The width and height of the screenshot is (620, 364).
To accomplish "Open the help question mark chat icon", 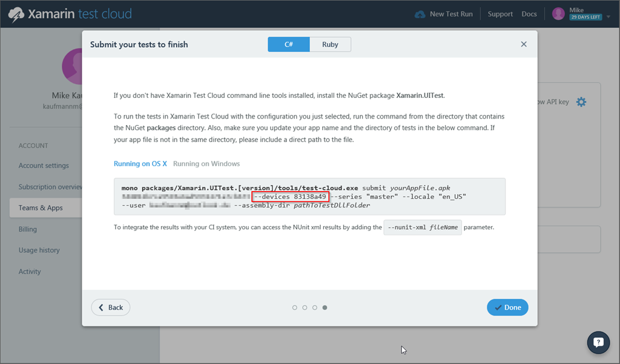I will pyautogui.click(x=598, y=342).
